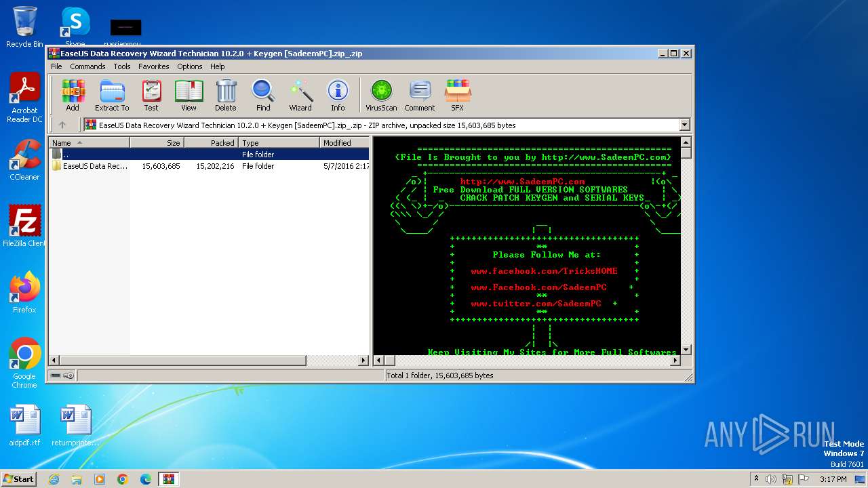Image resolution: width=868 pixels, height=488 pixels.
Task: Expand the archive path dropdown
Action: (x=684, y=125)
